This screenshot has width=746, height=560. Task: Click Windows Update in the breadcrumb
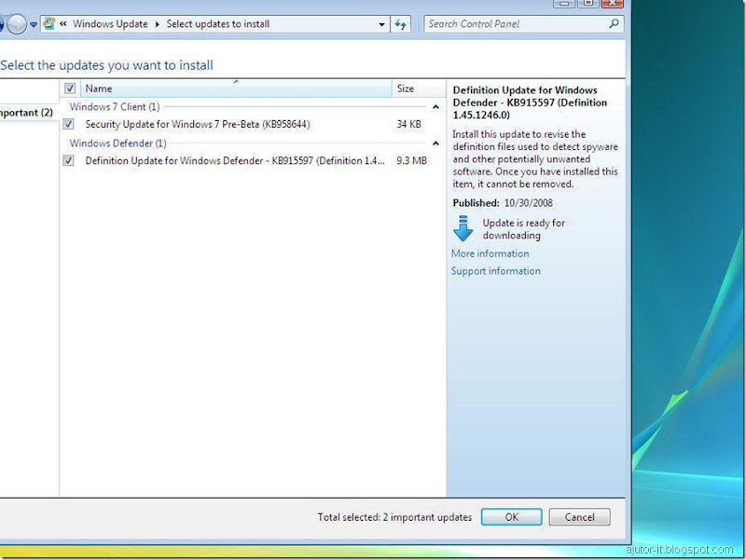(x=110, y=24)
